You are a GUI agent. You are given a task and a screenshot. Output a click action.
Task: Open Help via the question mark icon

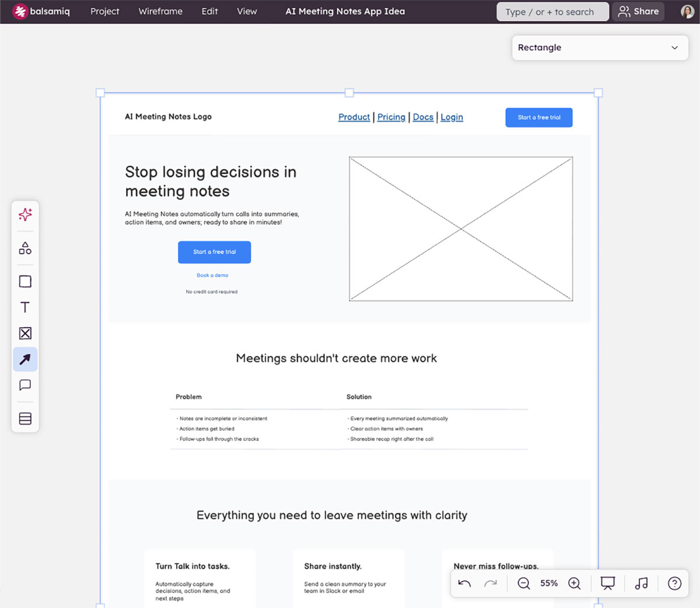(x=674, y=583)
